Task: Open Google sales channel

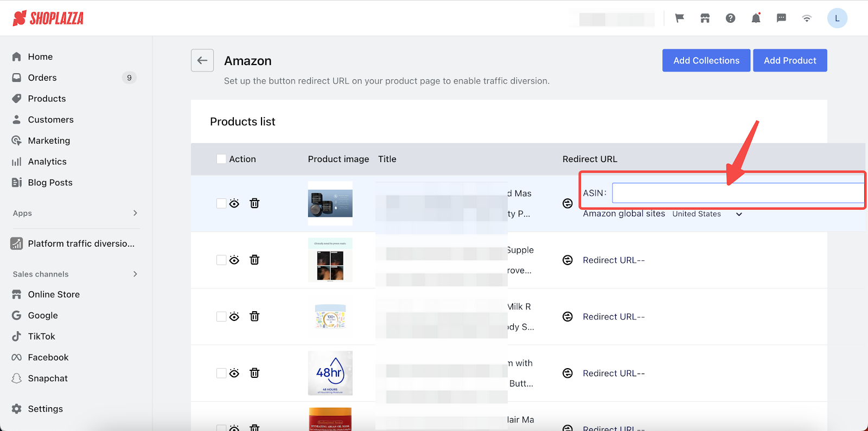Action: point(43,316)
